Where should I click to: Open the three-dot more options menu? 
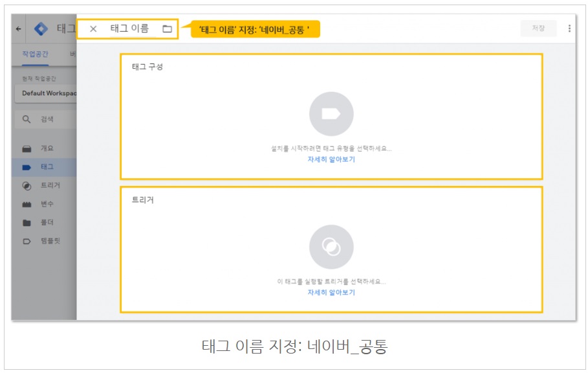(569, 28)
